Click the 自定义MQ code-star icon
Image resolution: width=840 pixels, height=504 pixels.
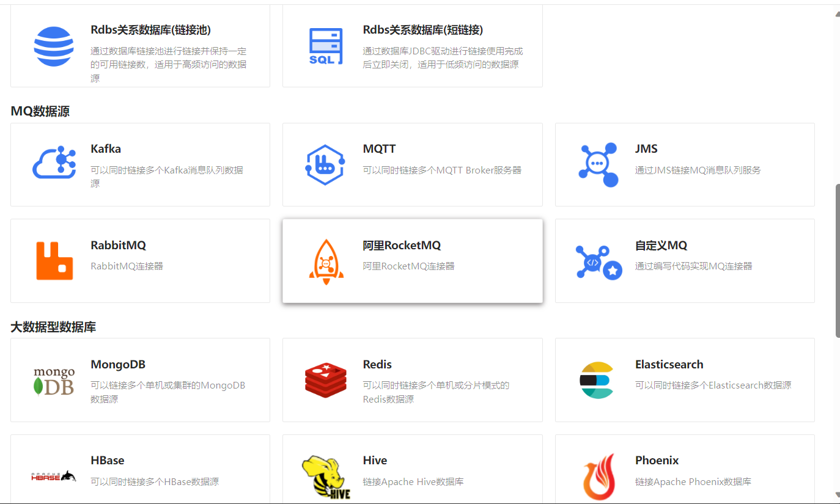(x=599, y=262)
